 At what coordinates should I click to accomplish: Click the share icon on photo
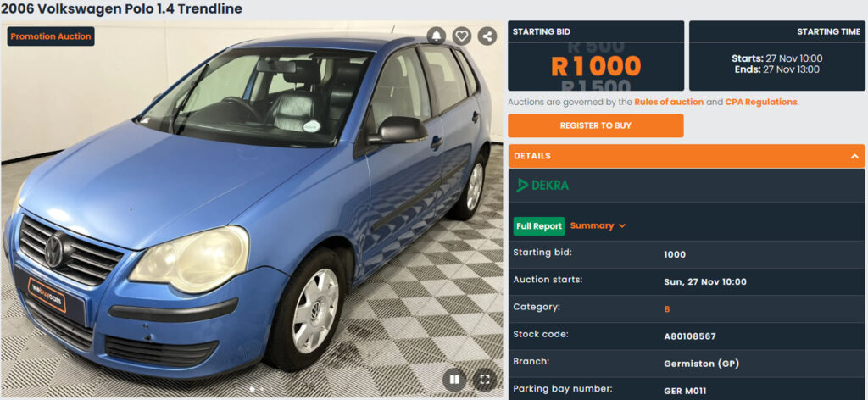[x=487, y=36]
